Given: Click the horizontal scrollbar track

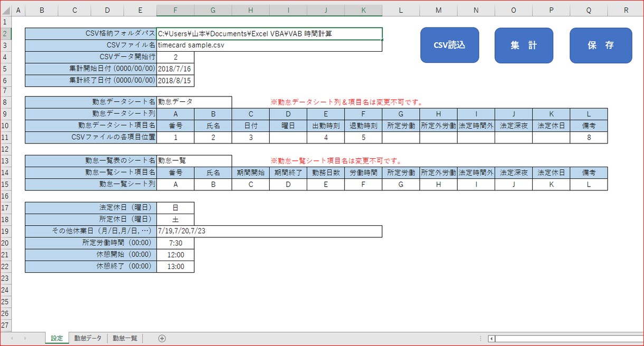Looking at the screenshot, I should point(570,339).
